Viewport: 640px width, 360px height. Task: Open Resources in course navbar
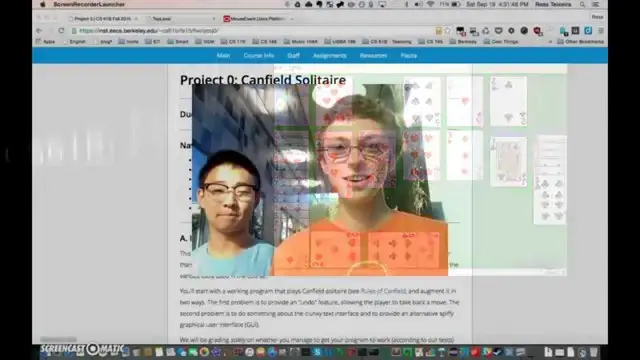click(373, 56)
